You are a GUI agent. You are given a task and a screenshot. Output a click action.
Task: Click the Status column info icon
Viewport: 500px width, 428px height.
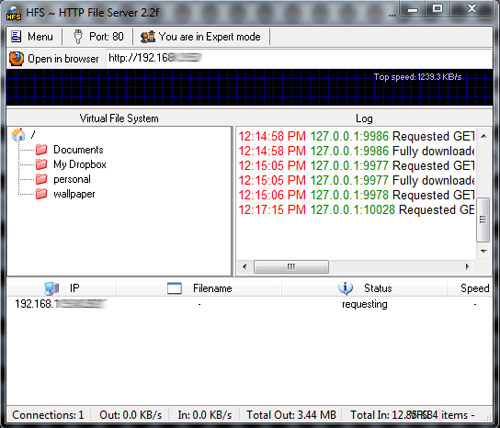pyautogui.click(x=345, y=288)
